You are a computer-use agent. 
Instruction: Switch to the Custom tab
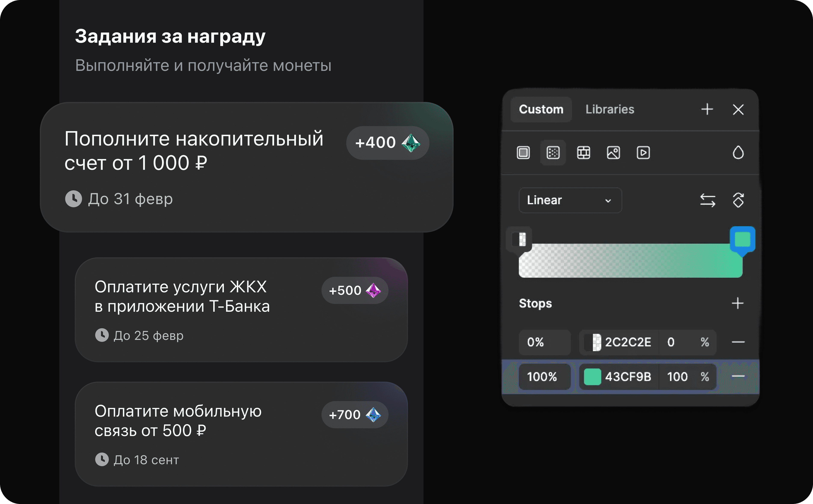coord(541,109)
